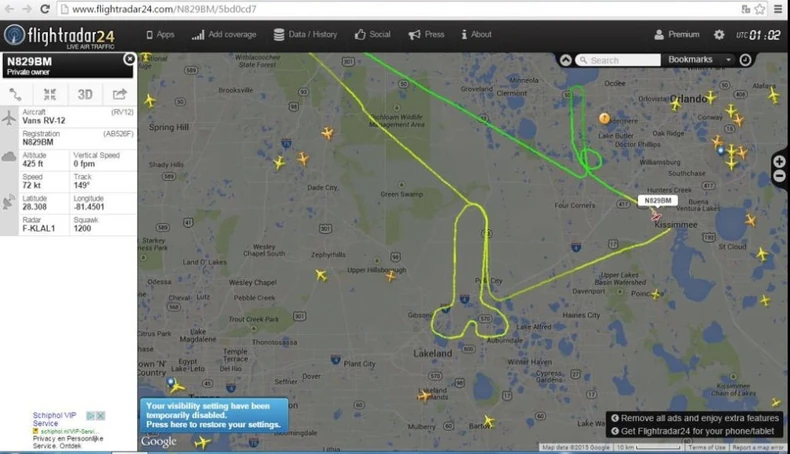The height and width of the screenshot is (454, 790).
Task: Open the Apps menu item
Action: (160, 34)
